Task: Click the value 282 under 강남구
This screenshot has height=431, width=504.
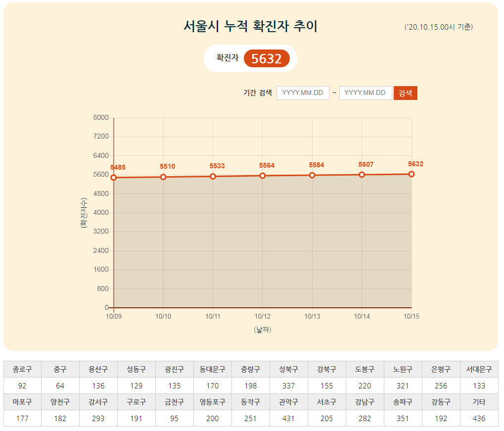Action: coord(365,419)
